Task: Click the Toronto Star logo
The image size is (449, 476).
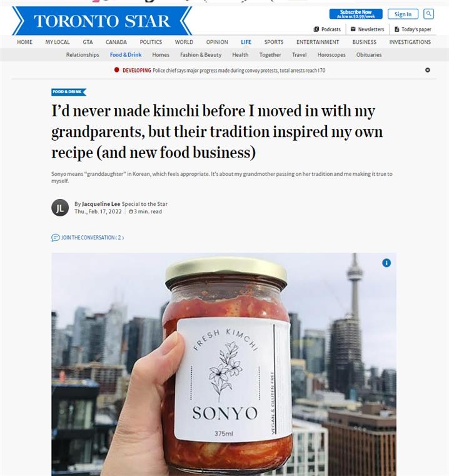Action: tap(102, 21)
